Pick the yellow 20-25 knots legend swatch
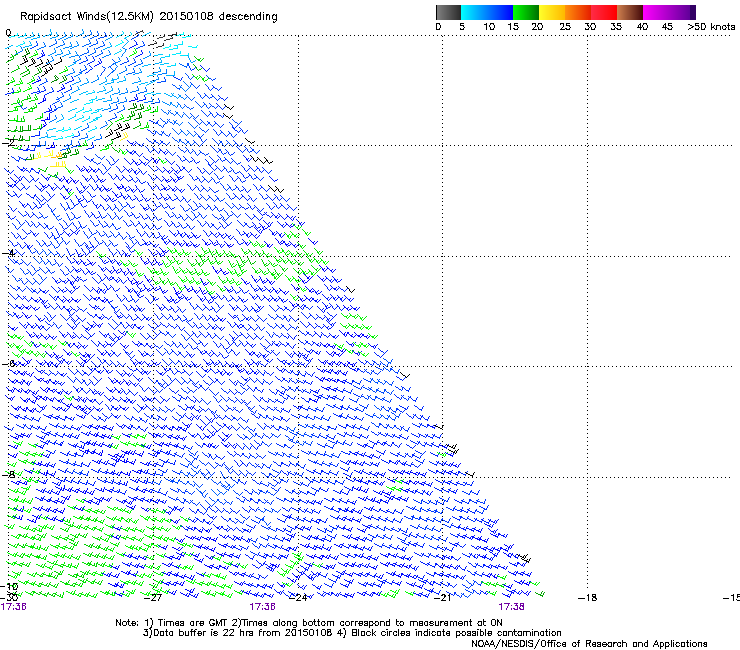 click(x=552, y=12)
